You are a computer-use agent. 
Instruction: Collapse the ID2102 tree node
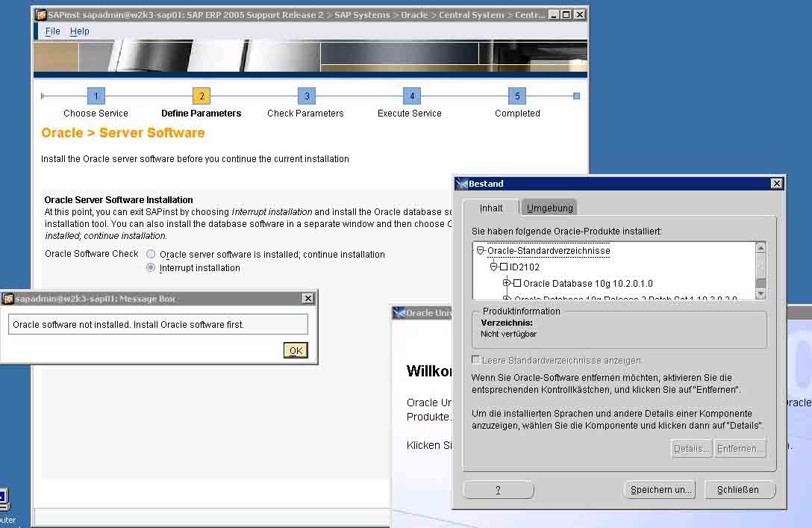[493, 267]
